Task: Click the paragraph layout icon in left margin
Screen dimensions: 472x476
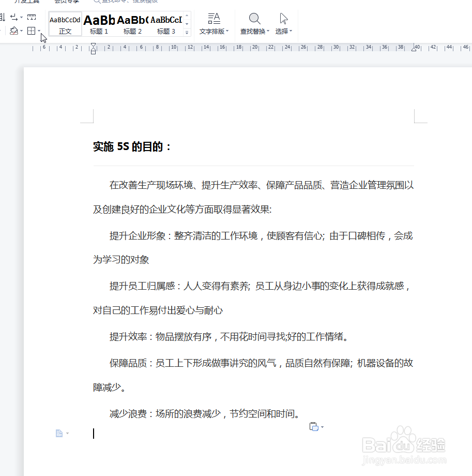Action: (x=59, y=433)
